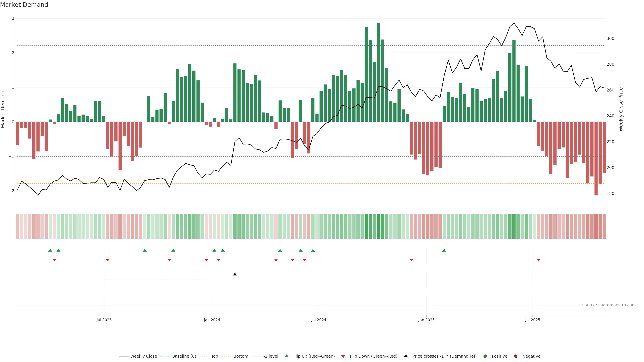Screen dimensions: 644x362
Task: Click the sharemaestro.com source text
Action: pyautogui.click(x=609, y=305)
